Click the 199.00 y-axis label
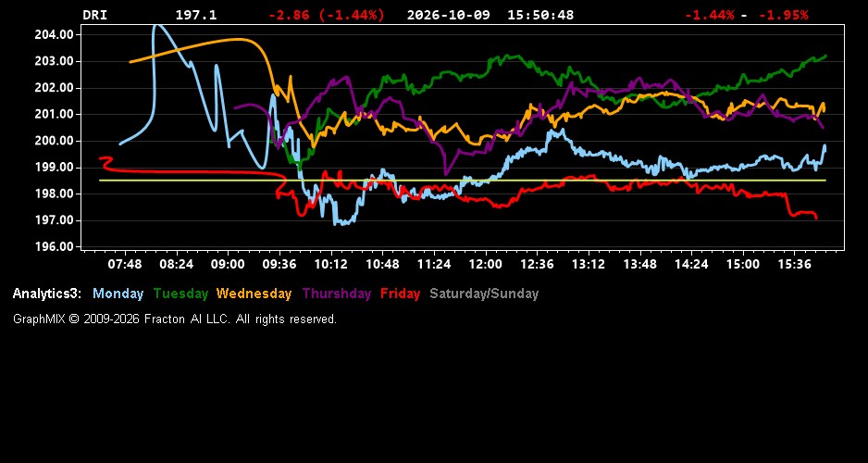Screen dimensions: 868x463 point(54,168)
